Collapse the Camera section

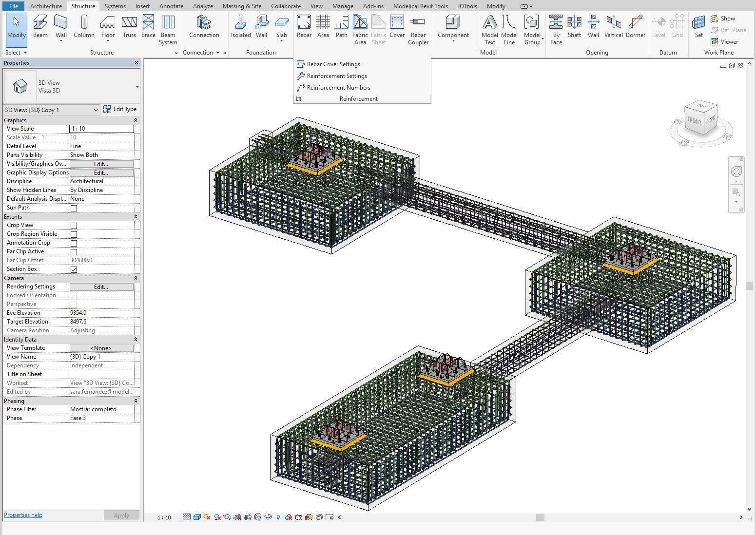pos(136,278)
